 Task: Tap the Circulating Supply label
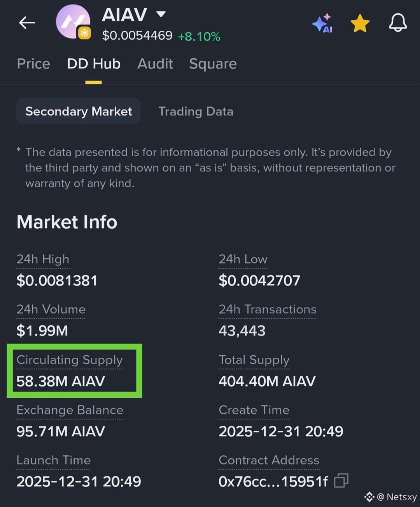[x=70, y=360]
